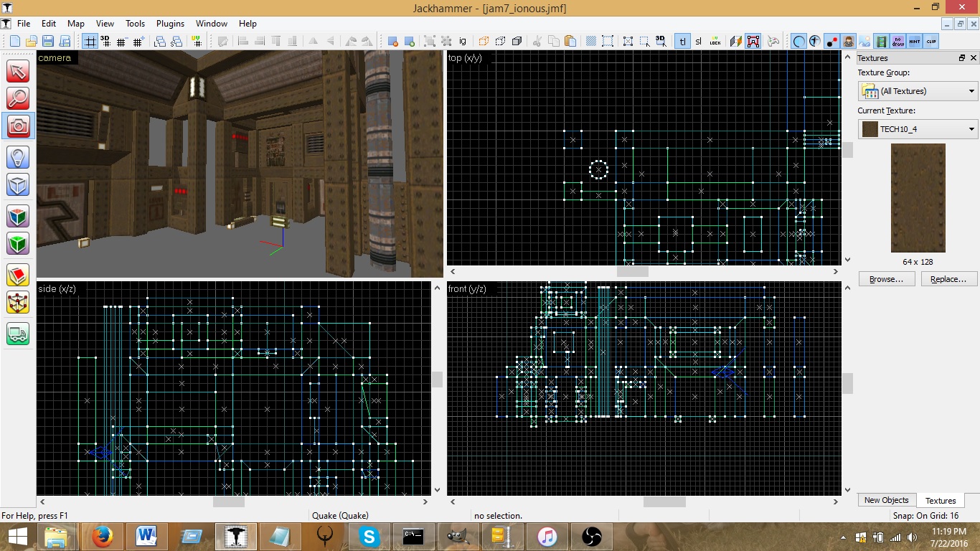
Task: Click the game controller run icon
Action: pyautogui.click(x=773, y=41)
